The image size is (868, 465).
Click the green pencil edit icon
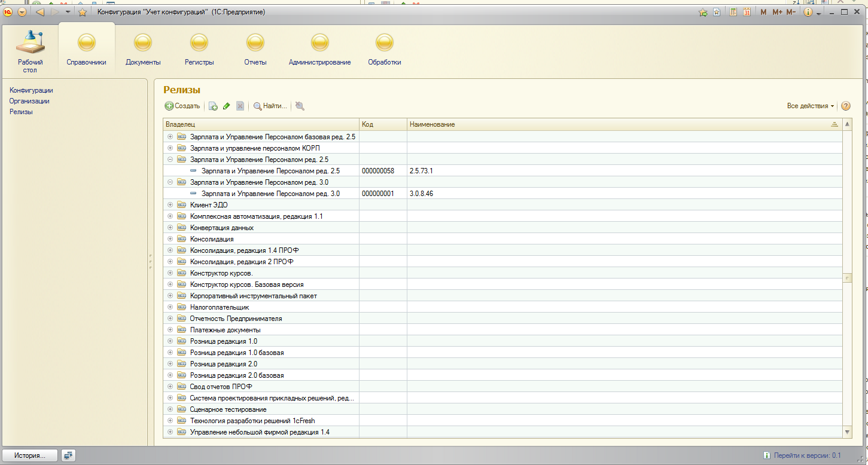(226, 106)
